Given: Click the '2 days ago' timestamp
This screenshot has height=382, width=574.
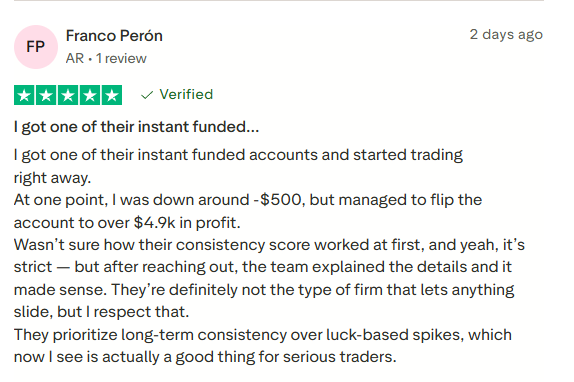Looking at the screenshot, I should pyautogui.click(x=506, y=34).
